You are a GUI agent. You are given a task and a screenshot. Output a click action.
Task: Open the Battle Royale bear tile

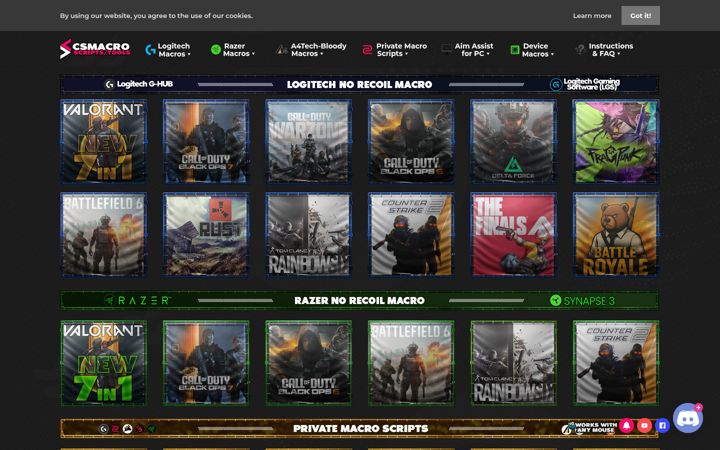616,235
